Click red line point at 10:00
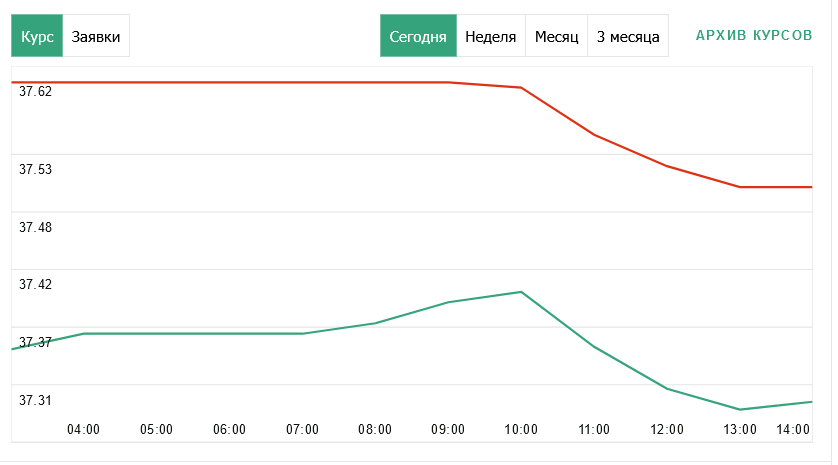The image size is (838, 465). [x=521, y=88]
